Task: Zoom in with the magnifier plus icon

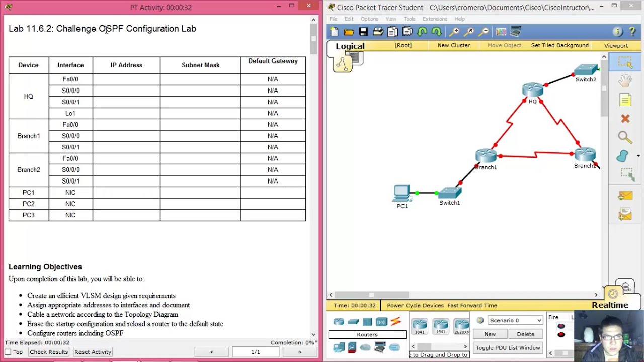Action: tap(454, 32)
